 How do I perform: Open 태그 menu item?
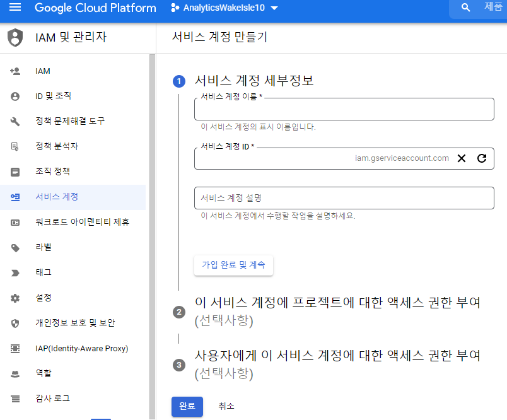tap(44, 272)
